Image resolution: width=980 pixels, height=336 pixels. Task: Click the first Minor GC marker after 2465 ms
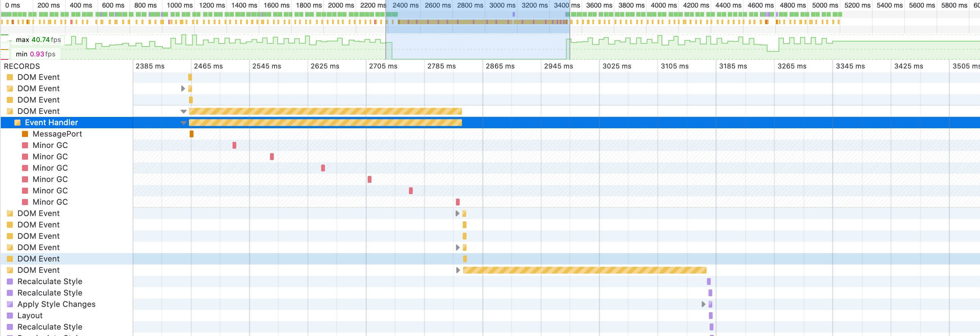[x=234, y=145]
